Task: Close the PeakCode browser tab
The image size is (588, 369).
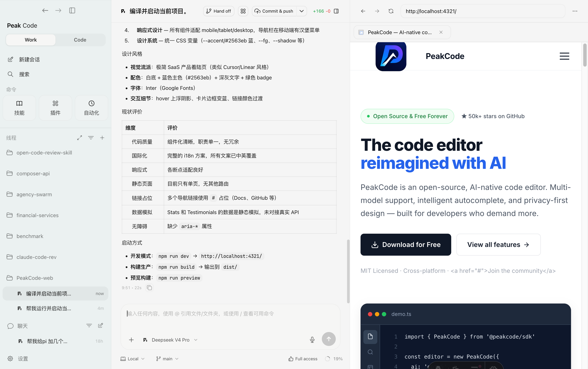Action: click(x=441, y=32)
